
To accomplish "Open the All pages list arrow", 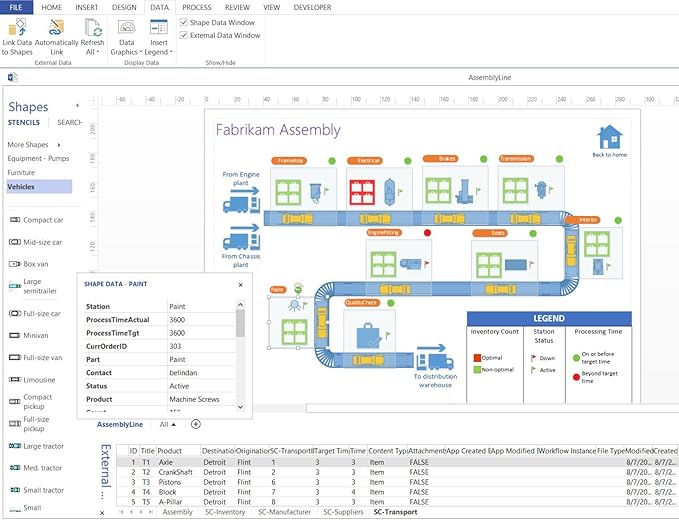I will click(174, 425).
